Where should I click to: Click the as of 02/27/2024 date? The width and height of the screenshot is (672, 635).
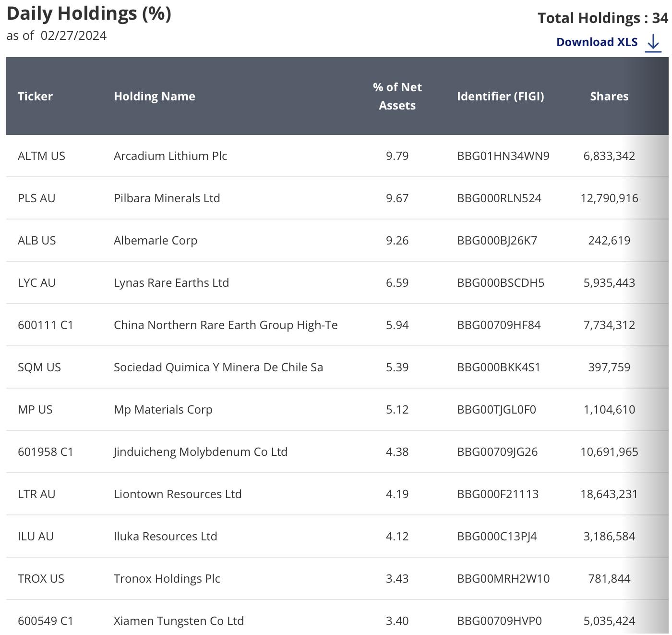pos(57,36)
